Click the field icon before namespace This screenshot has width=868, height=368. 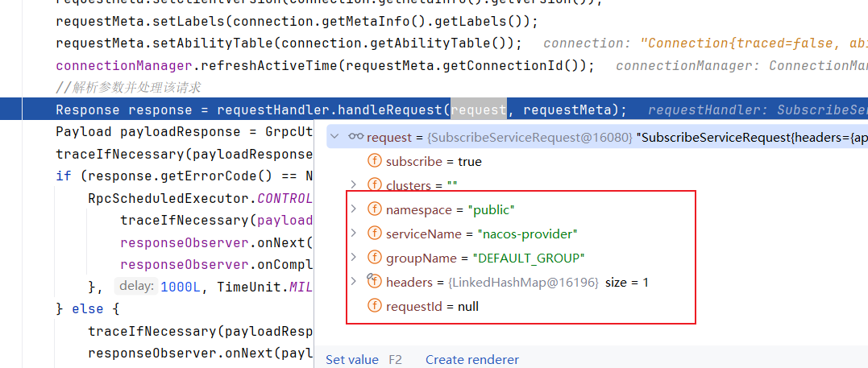coord(374,209)
